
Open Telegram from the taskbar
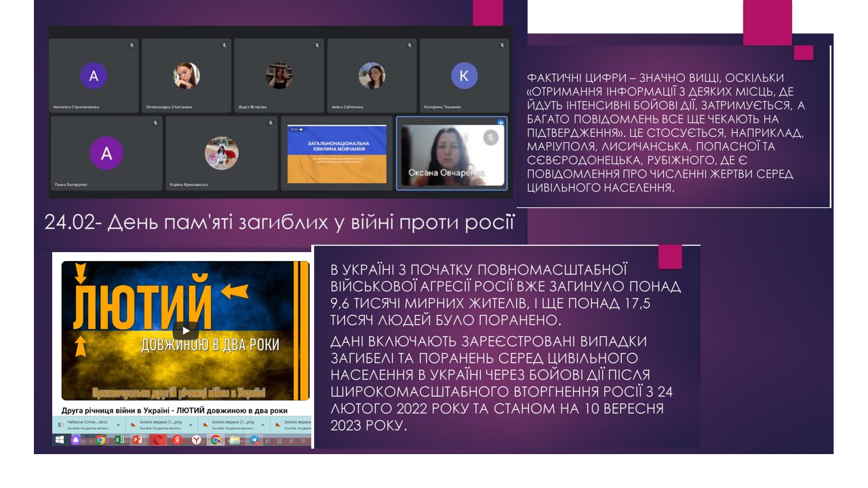pos(254,440)
